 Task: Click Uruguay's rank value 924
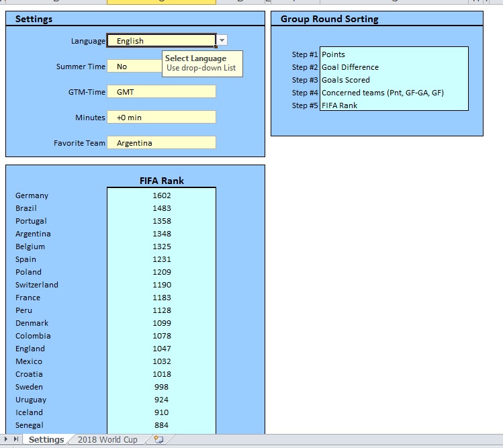(x=161, y=400)
